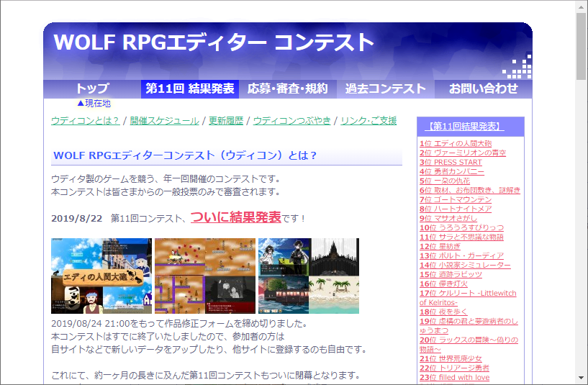Open 3位 PRESS START result

[451, 162]
